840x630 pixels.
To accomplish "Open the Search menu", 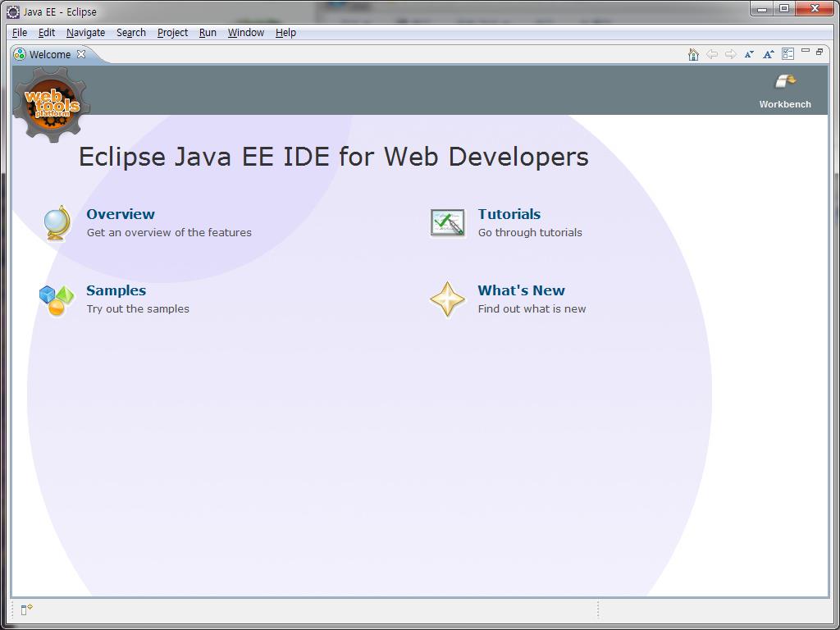I will [x=131, y=33].
